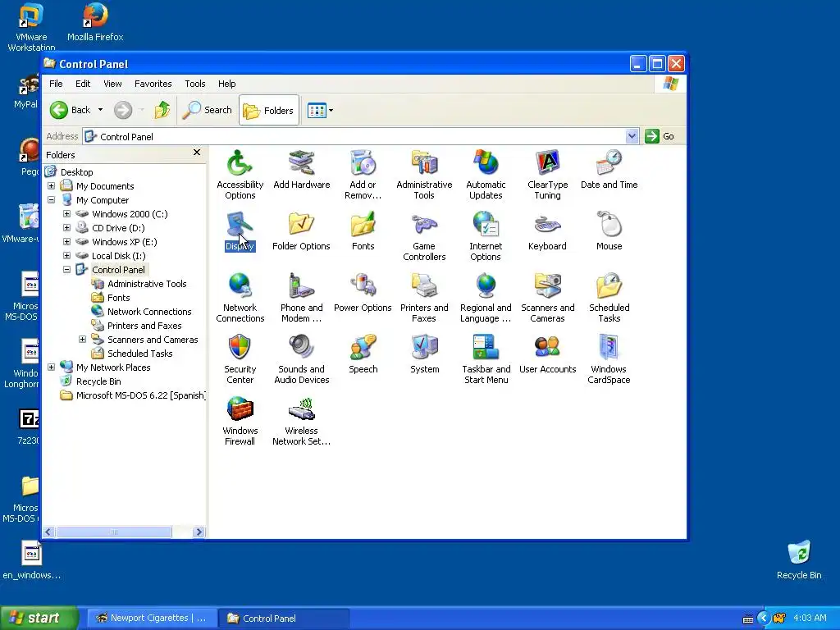Open the Help menu
The image size is (840, 630).
point(226,84)
